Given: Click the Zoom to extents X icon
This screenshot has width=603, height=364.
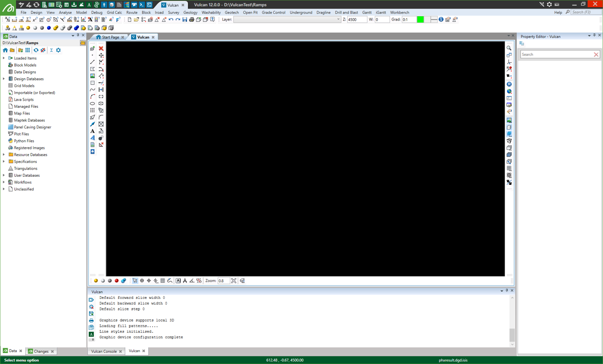Looking at the screenshot, I should [234, 281].
